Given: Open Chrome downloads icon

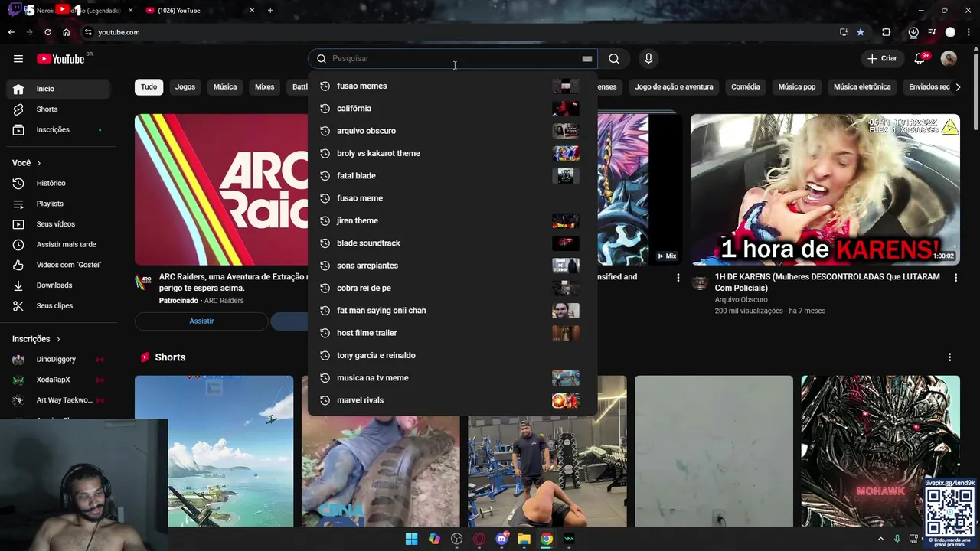Looking at the screenshot, I should tap(913, 32).
